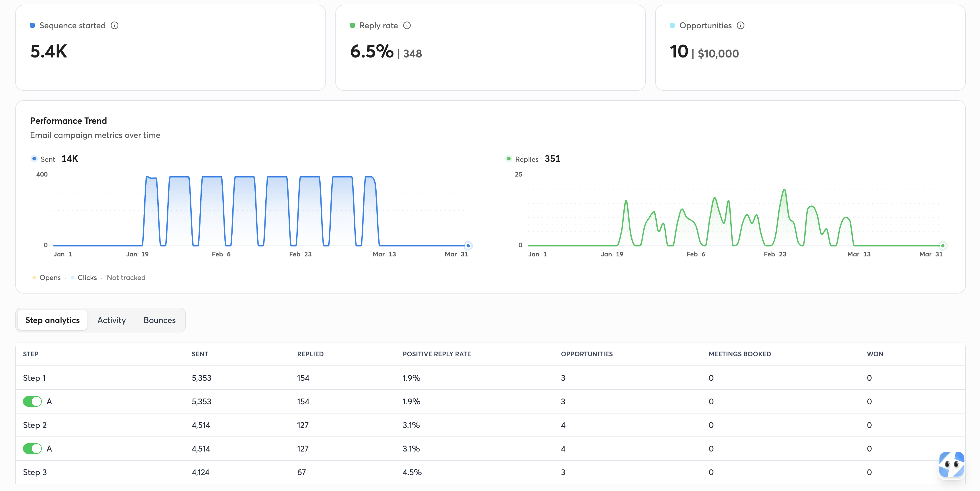Click the Replies total 351
The image size is (980, 491).
552,159
